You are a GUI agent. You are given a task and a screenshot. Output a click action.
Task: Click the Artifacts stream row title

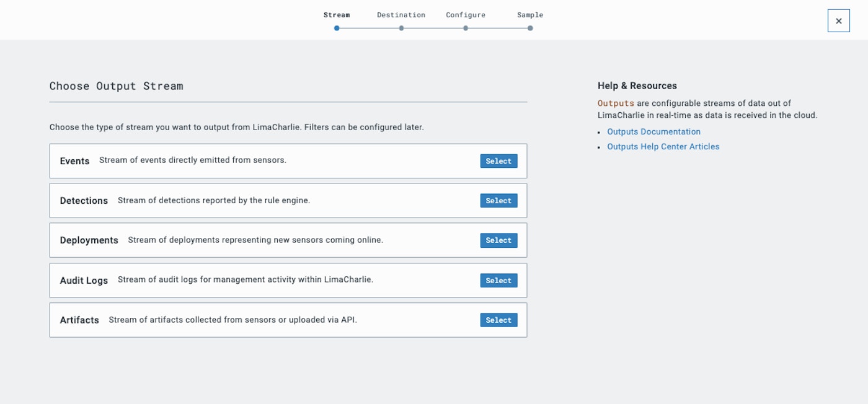[x=79, y=320]
